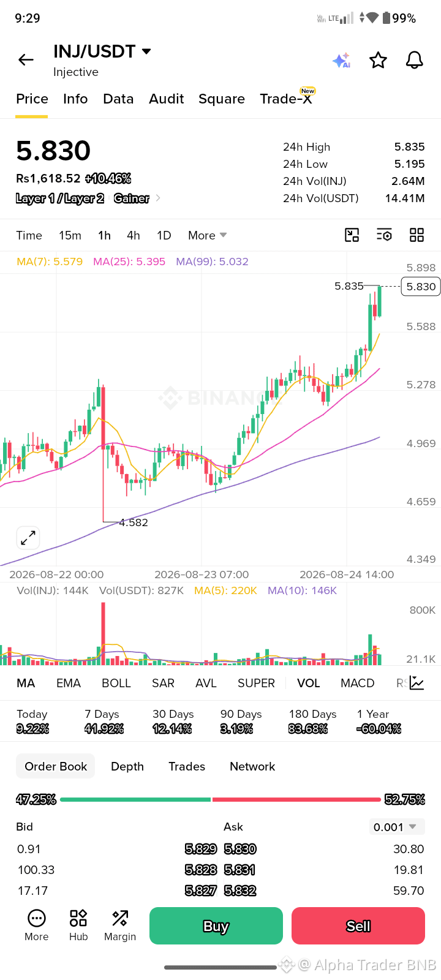Open chart grid layout icon
This screenshot has width=441, height=980.
tap(417, 235)
